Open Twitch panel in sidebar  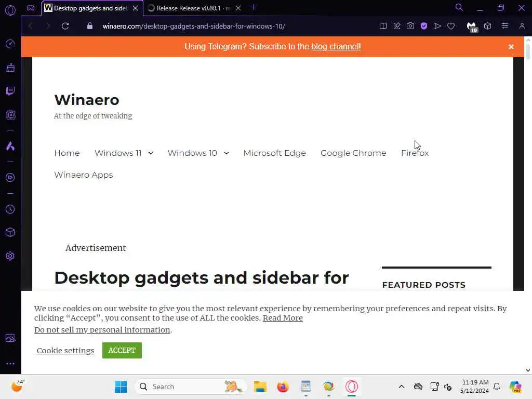coord(10,91)
